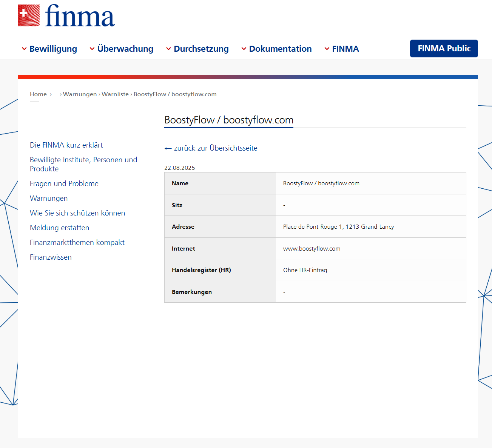Open the Dokumentation navigation item
Screen dimensions: 492x448
point(281,49)
